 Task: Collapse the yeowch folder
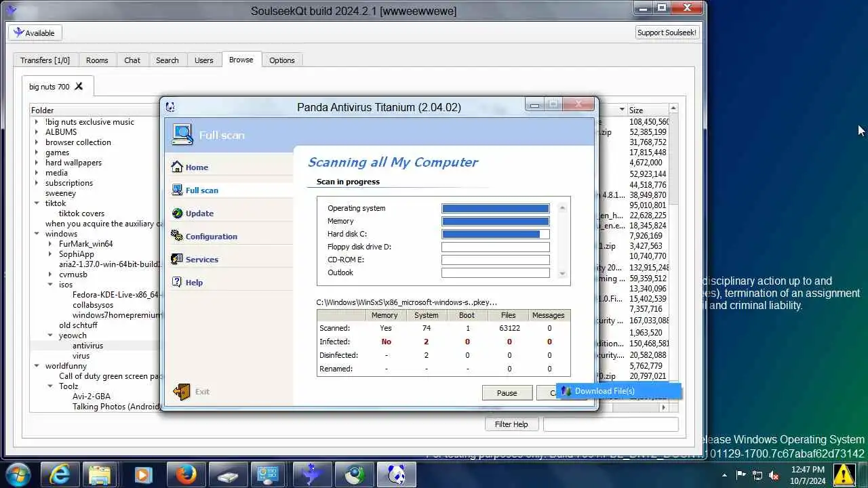coord(50,335)
